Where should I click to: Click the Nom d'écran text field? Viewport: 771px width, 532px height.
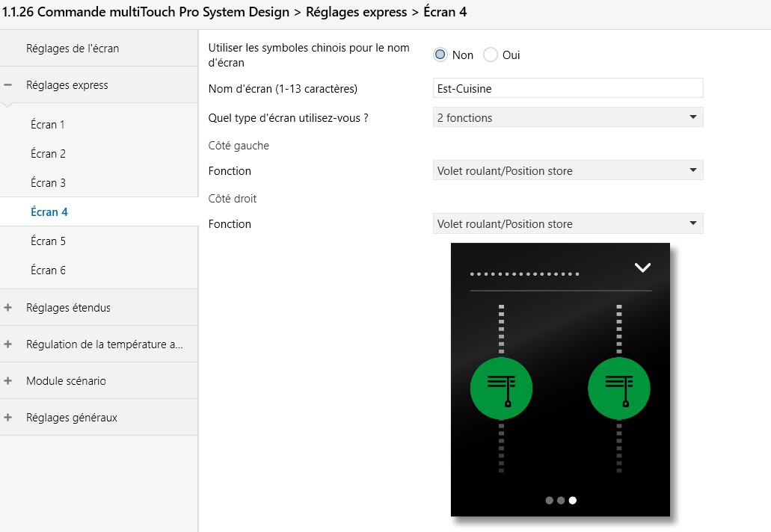(x=568, y=88)
